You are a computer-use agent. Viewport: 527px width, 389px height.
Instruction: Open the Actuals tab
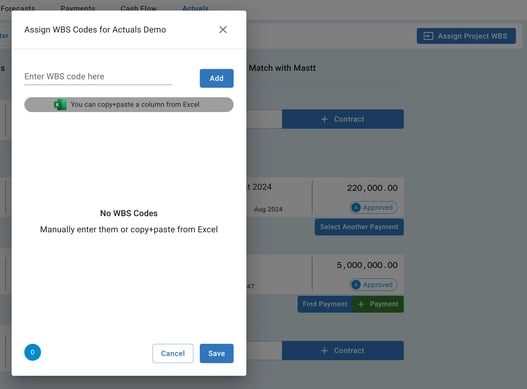[195, 8]
